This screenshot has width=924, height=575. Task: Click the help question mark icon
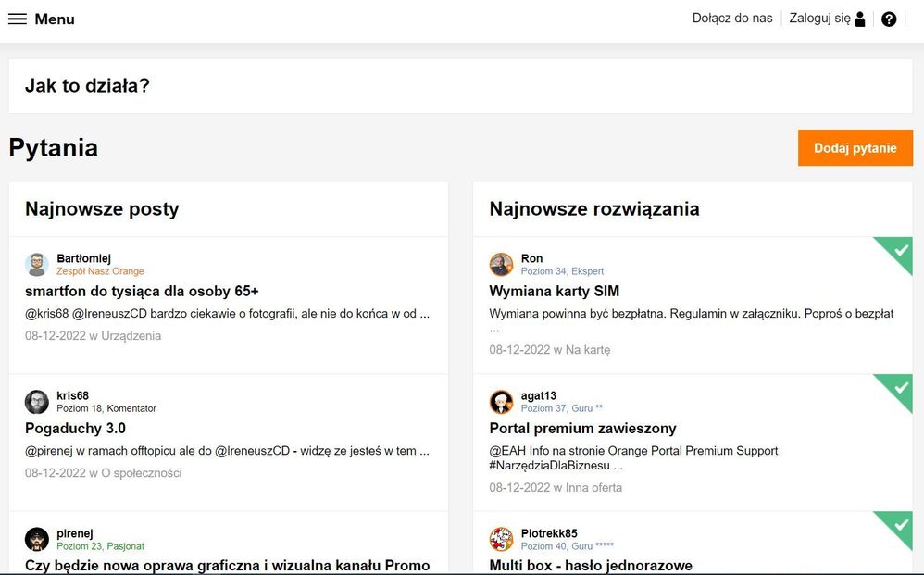click(x=889, y=19)
